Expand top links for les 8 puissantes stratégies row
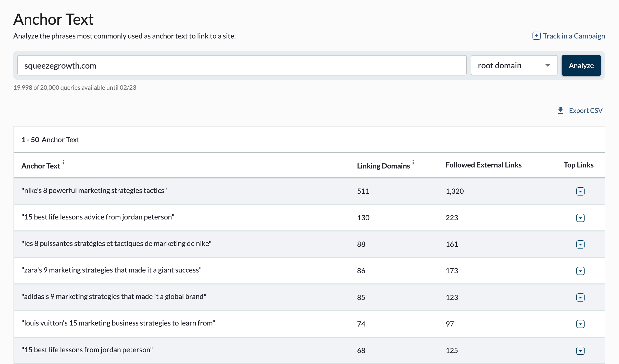The height and width of the screenshot is (364, 619). pos(580,244)
